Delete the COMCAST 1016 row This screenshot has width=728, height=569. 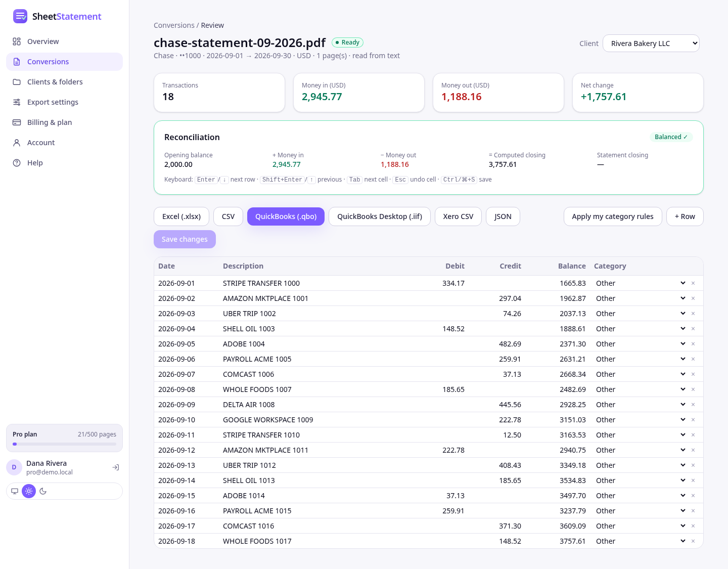click(693, 526)
